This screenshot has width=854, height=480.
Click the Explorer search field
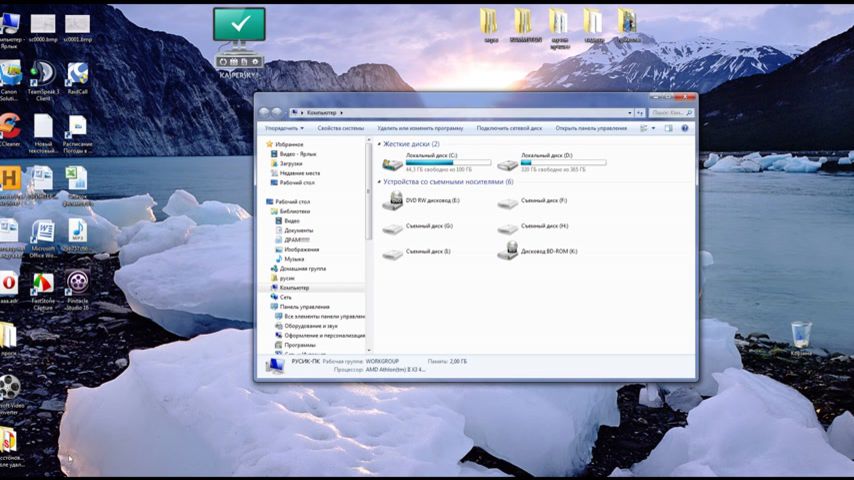(x=671, y=113)
